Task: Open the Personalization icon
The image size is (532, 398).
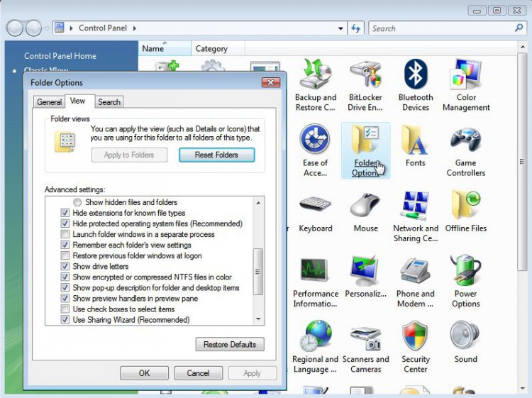Action: click(x=365, y=277)
